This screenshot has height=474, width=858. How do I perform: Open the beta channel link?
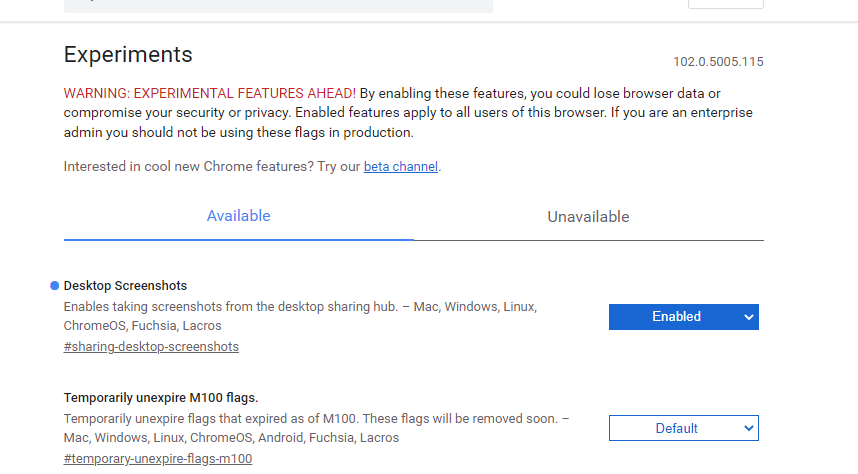400,167
